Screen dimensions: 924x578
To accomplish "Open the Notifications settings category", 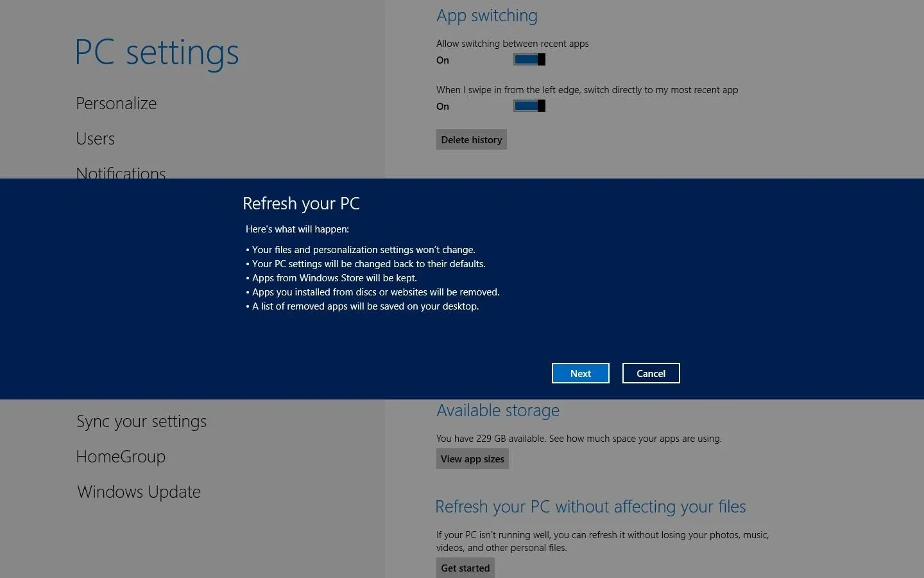I will (x=121, y=172).
